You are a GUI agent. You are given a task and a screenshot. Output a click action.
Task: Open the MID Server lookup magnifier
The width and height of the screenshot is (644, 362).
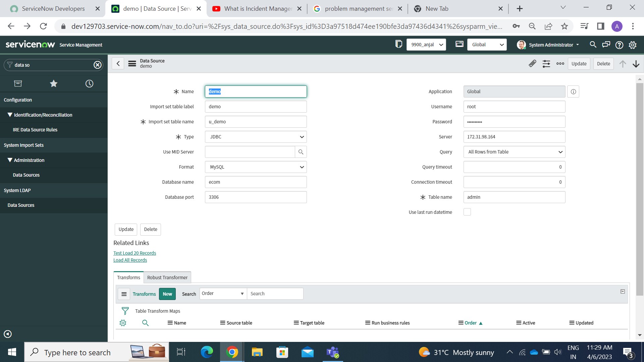tap(301, 152)
